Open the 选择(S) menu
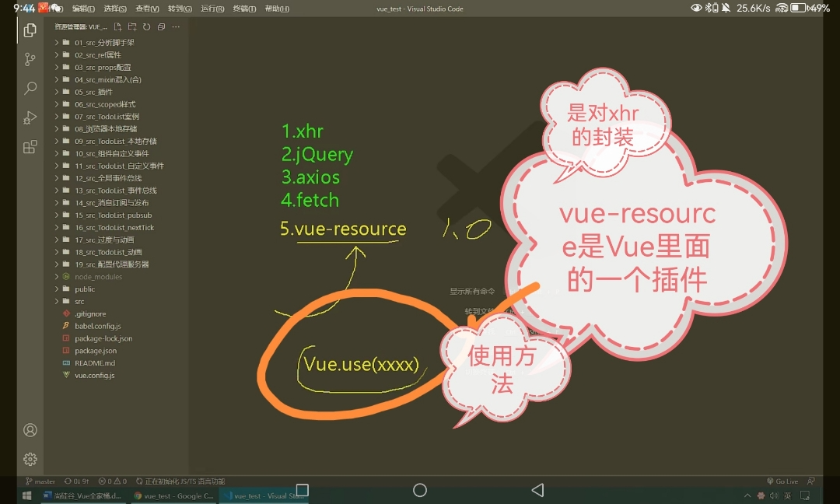 [x=115, y=9]
